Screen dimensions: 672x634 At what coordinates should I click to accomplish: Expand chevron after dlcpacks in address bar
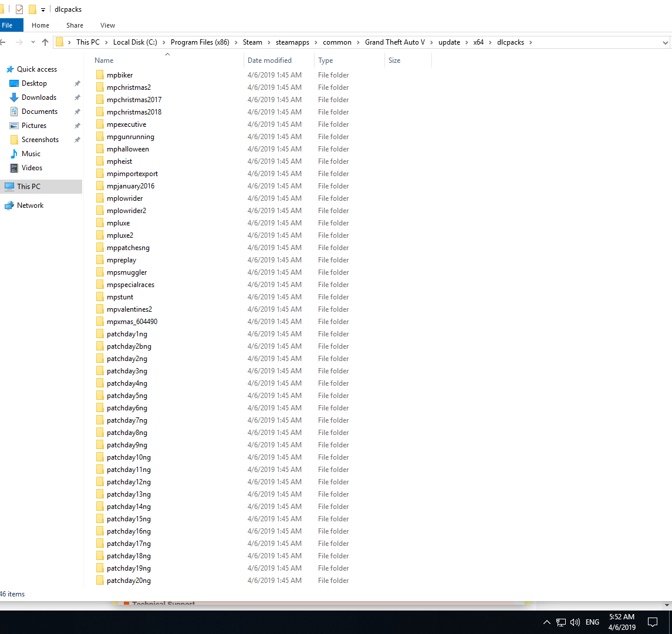(x=531, y=42)
